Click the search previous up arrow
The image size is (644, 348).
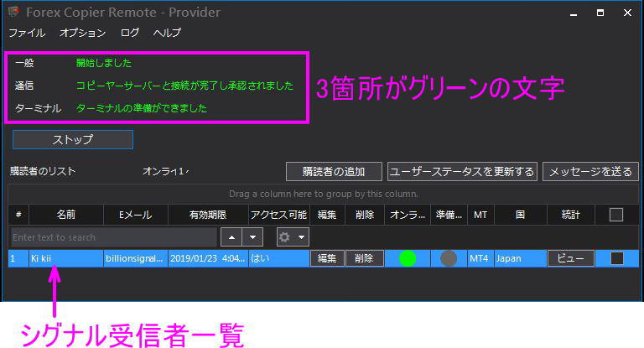coord(231,237)
